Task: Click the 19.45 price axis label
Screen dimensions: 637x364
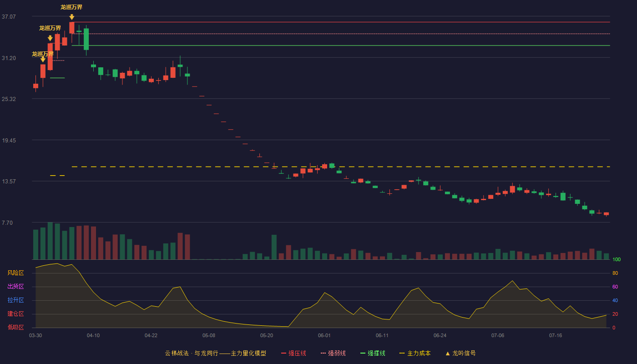Action: point(9,141)
